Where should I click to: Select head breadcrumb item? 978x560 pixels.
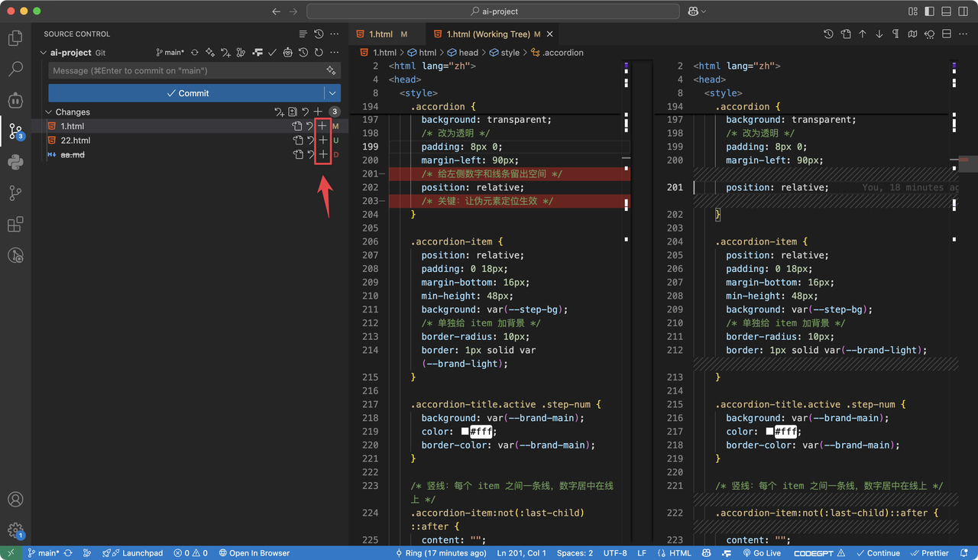click(x=463, y=53)
